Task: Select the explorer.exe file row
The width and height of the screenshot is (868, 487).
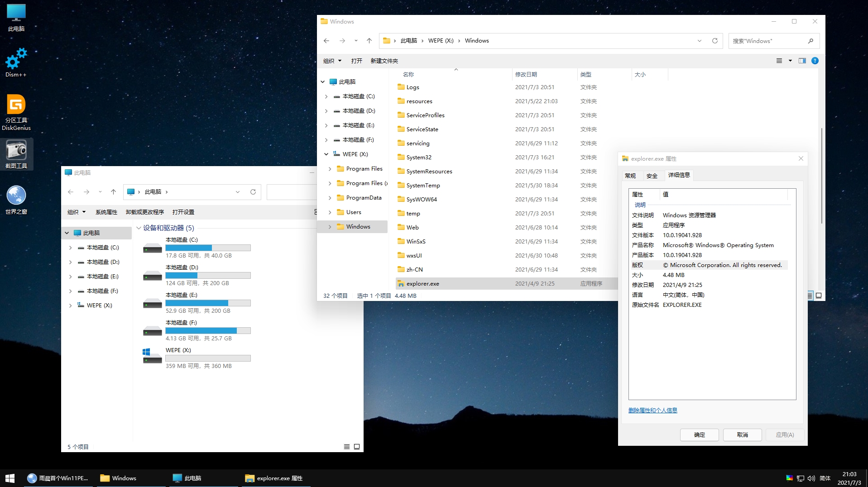Action: pyautogui.click(x=506, y=283)
